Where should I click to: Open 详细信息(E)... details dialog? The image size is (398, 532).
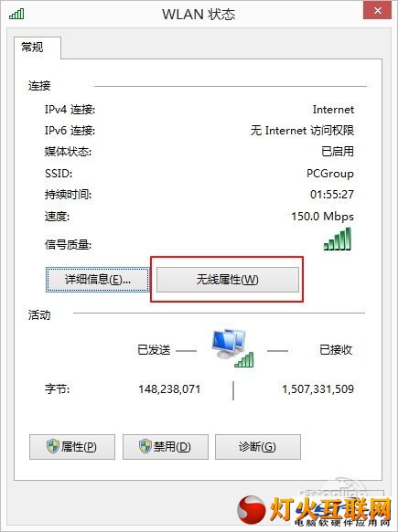click(x=98, y=280)
